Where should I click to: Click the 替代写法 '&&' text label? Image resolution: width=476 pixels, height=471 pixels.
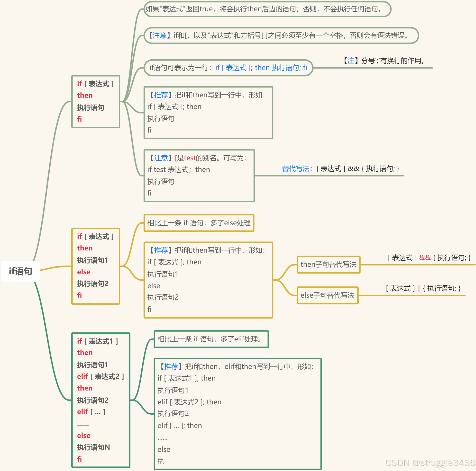pyautogui.click(x=340, y=169)
